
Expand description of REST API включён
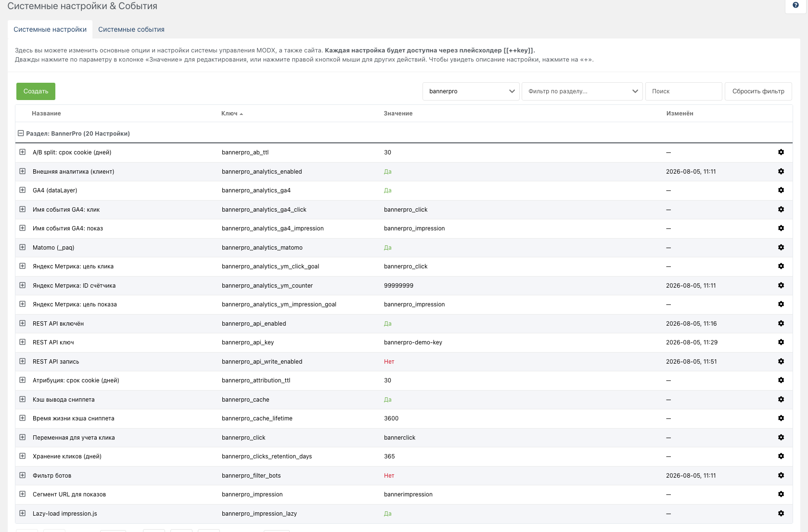22,323
